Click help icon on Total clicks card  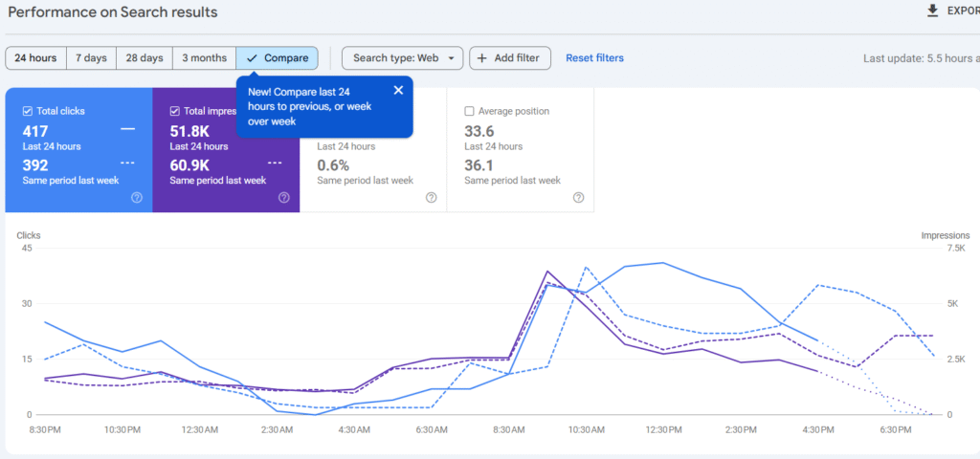coord(137,198)
